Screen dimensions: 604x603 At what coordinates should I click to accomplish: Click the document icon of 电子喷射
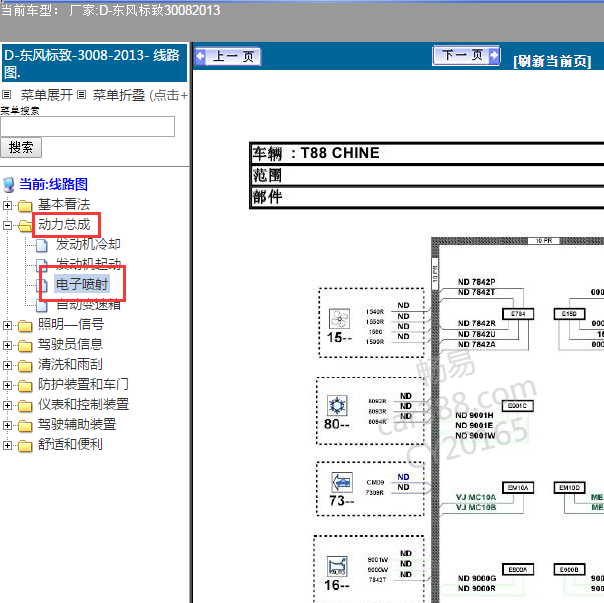[x=42, y=285]
